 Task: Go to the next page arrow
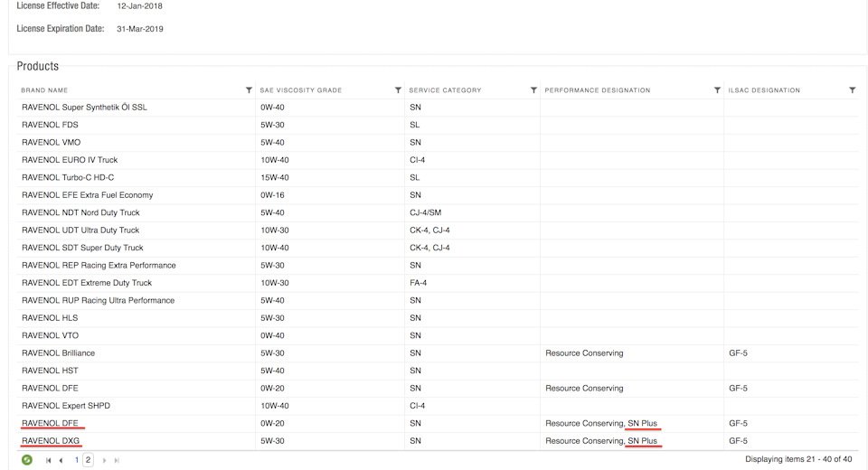tap(104, 460)
